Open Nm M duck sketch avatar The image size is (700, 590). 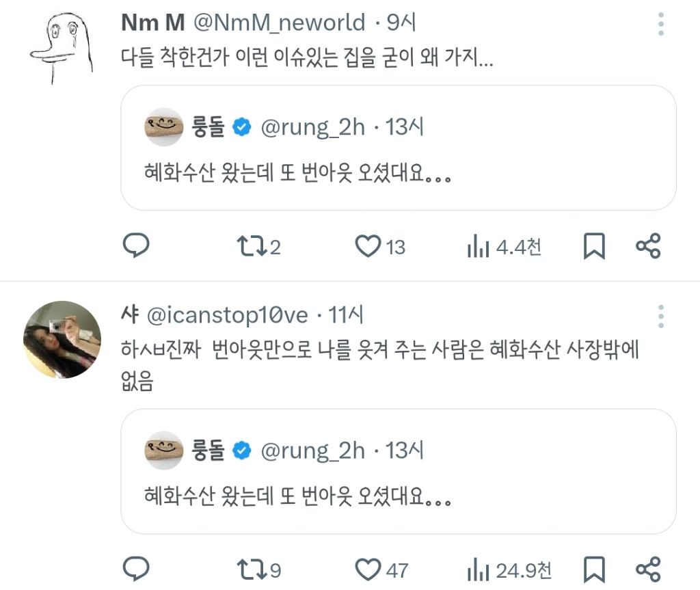[63, 48]
